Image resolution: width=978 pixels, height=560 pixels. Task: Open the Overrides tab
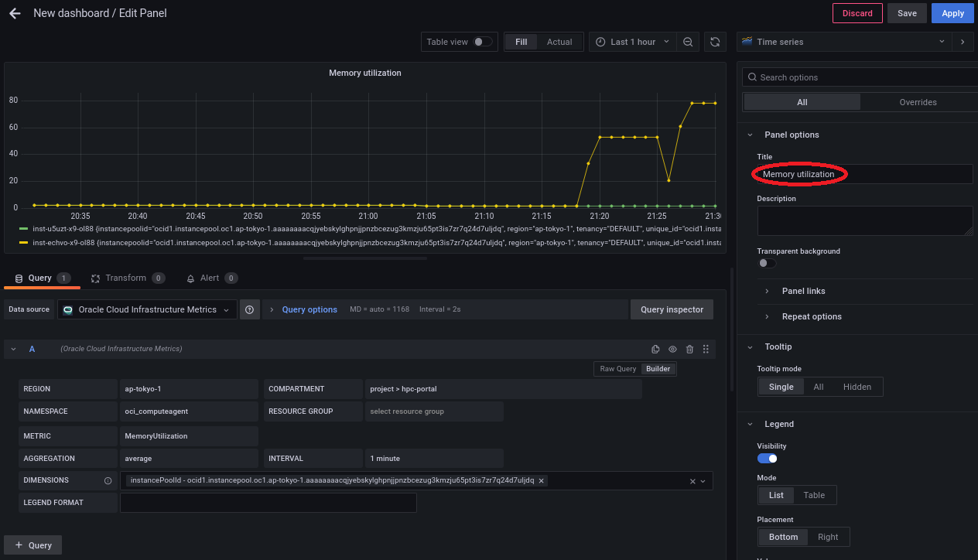click(918, 102)
